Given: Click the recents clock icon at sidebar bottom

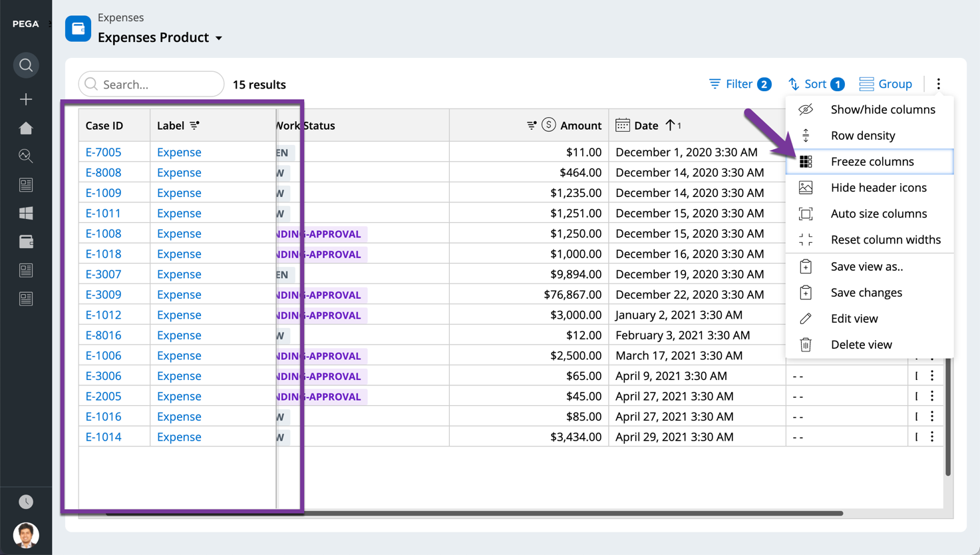Looking at the screenshot, I should point(25,501).
